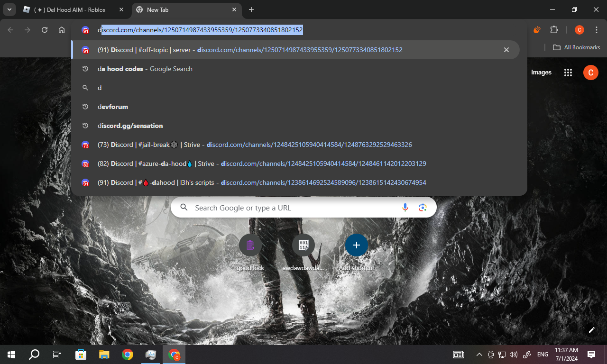
Task: Start voice search with the microphone icon
Action: [405, 208]
